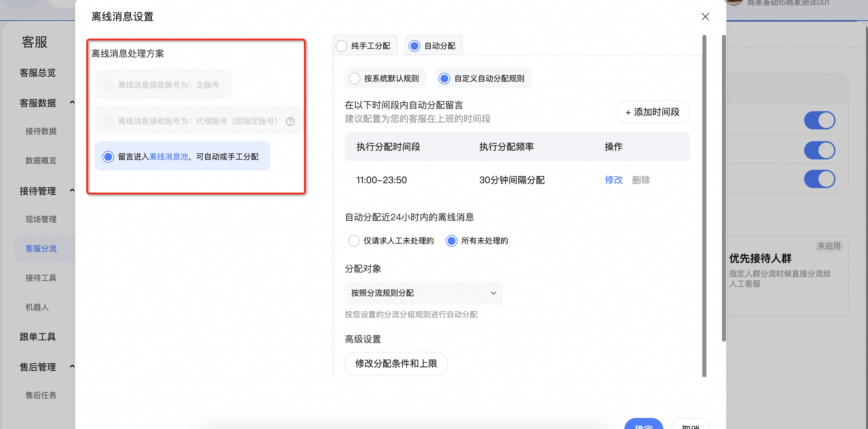Click 修改分配条件和上限 button
868x429 pixels.
coord(396,363)
